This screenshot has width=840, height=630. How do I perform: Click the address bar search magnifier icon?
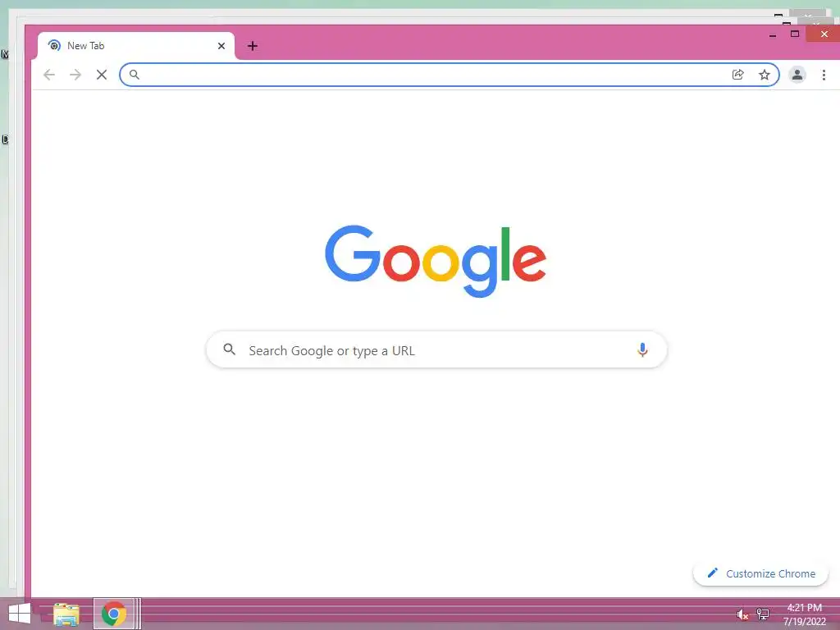[135, 75]
